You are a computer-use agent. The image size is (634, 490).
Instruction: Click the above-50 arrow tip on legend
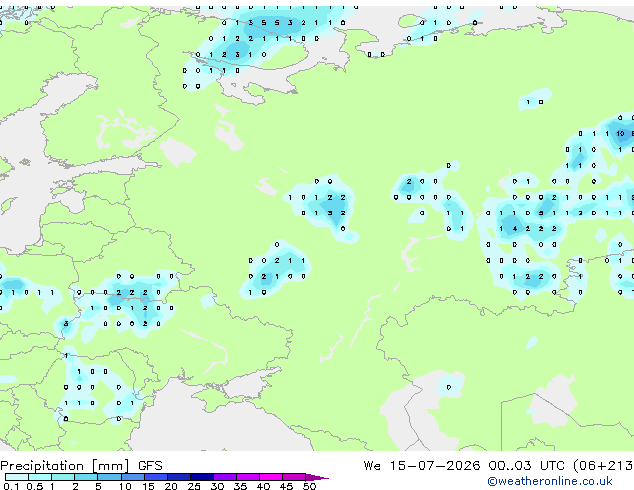[317, 477]
